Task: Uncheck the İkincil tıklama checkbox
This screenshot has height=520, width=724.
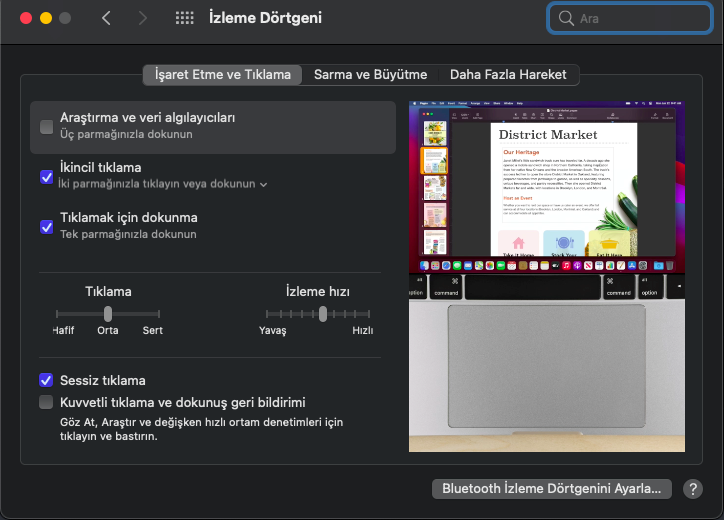Action: (x=46, y=176)
